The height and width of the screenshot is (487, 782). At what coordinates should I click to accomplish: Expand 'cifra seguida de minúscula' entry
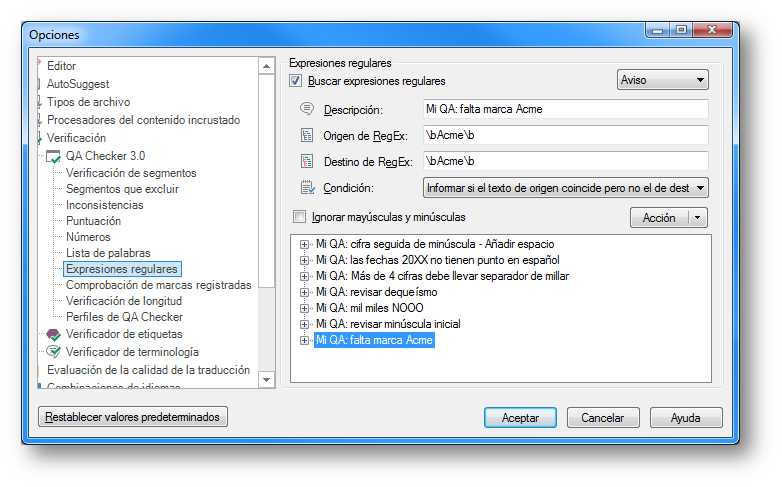(x=304, y=244)
